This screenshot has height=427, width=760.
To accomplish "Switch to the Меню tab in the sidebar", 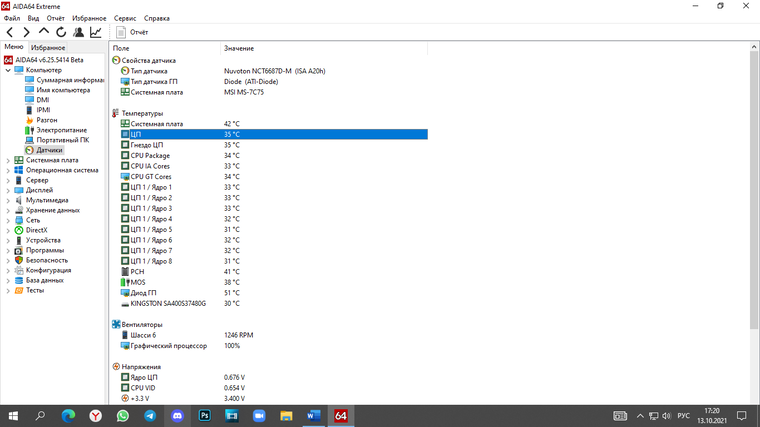I will coord(14,47).
